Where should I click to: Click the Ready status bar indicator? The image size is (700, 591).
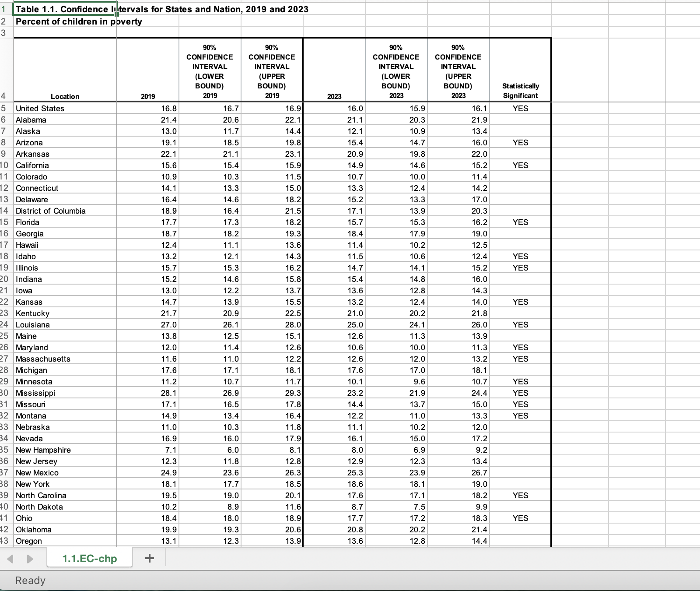30,580
